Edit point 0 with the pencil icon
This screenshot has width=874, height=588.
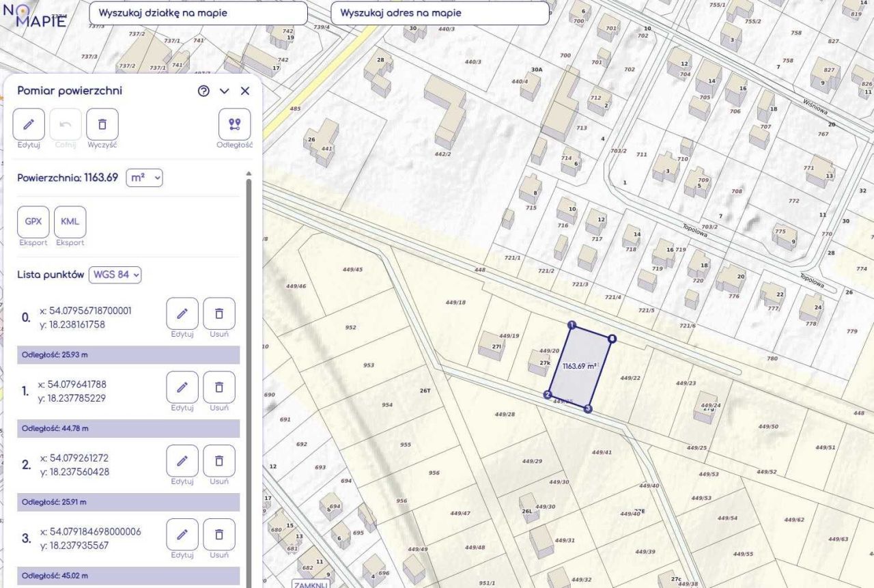coord(182,313)
